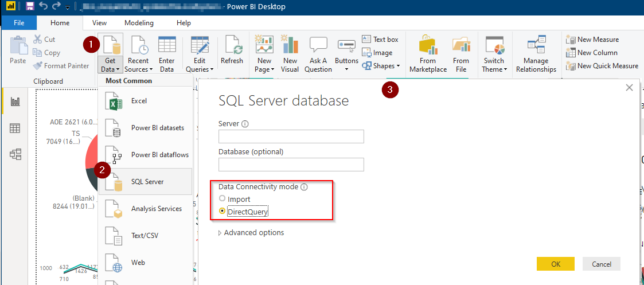Screen dimensions: 644x285
Task: Open the Quick Access toolbar customize arrow
Action: pos(67,7)
